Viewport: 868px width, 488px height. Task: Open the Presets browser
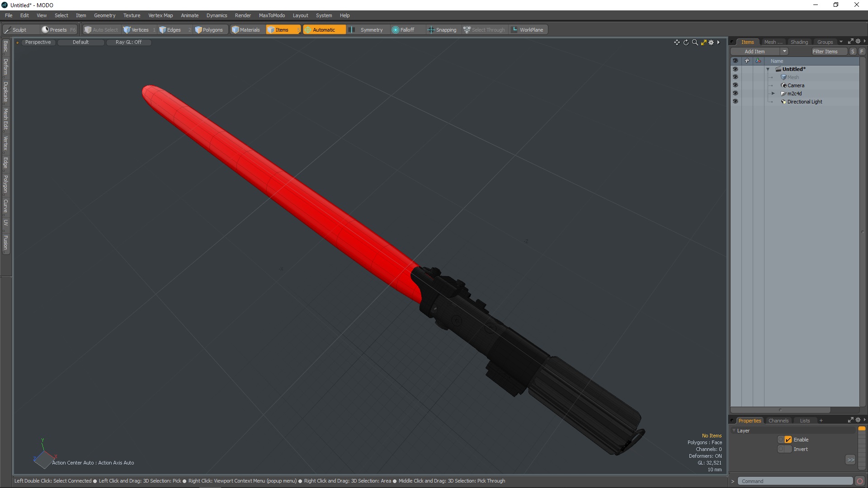58,30
